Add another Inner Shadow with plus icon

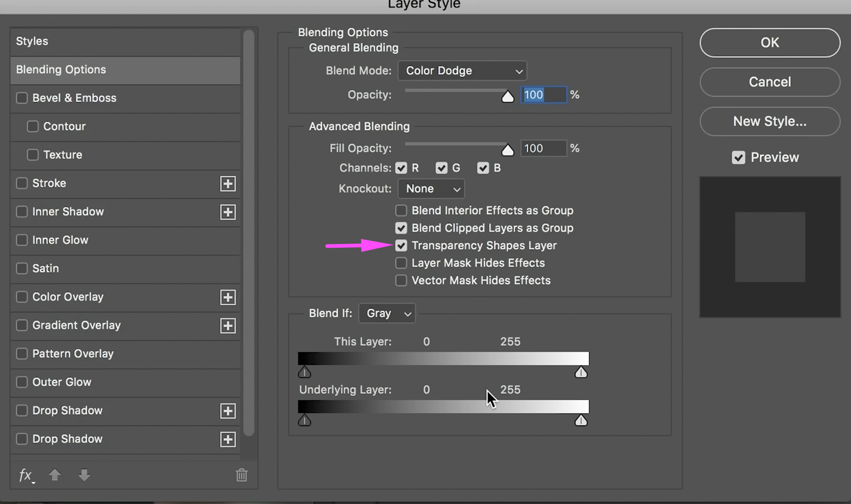(228, 211)
